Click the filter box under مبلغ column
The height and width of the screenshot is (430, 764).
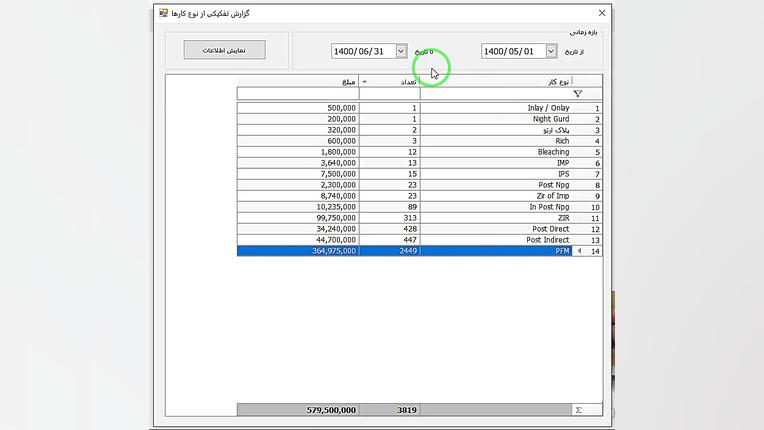pyautogui.click(x=298, y=93)
